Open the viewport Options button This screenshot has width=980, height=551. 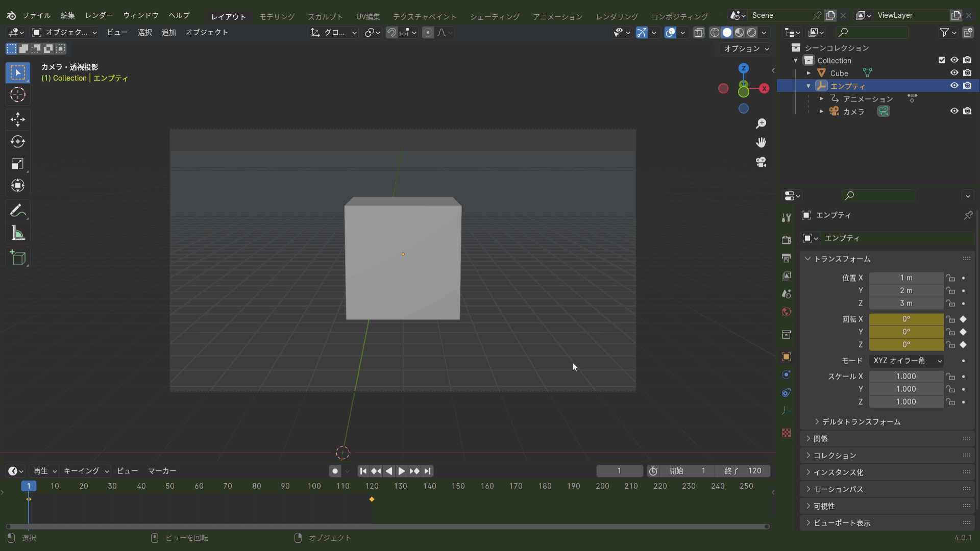(746, 48)
